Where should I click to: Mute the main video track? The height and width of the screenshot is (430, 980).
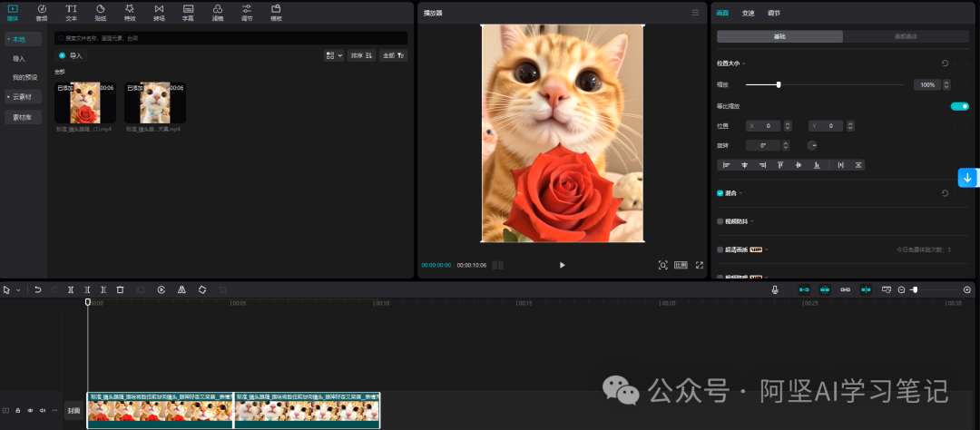click(43, 411)
